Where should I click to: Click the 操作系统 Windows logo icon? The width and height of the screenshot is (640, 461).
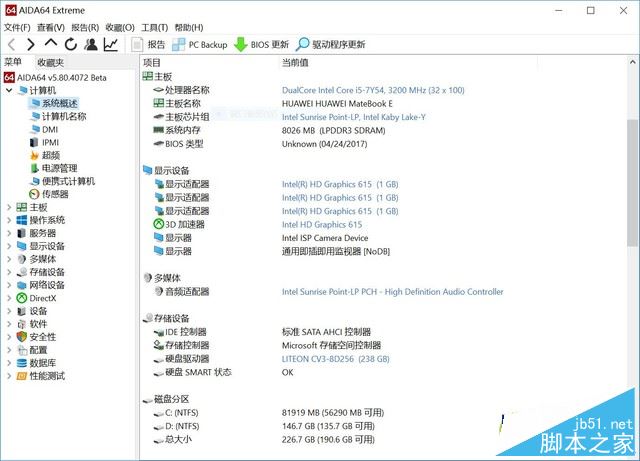pyautogui.click(x=22, y=220)
